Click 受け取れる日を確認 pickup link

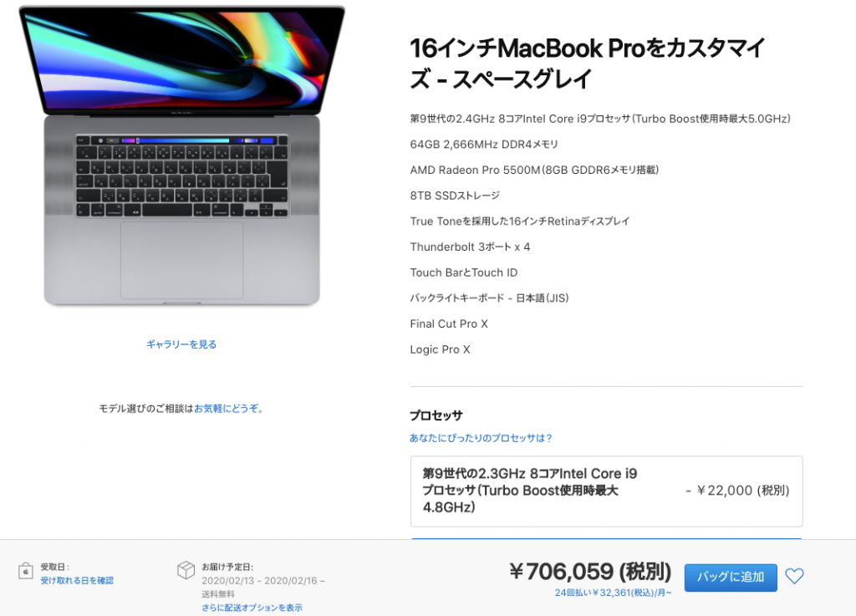coord(77,581)
